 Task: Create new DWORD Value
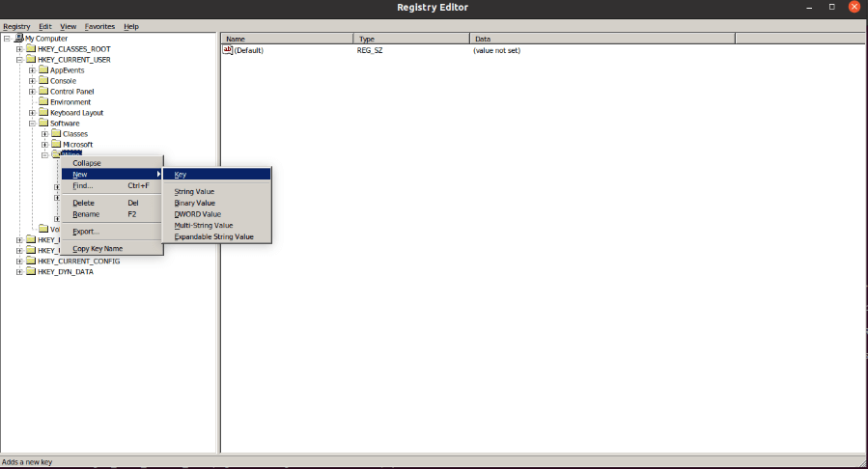217,214
